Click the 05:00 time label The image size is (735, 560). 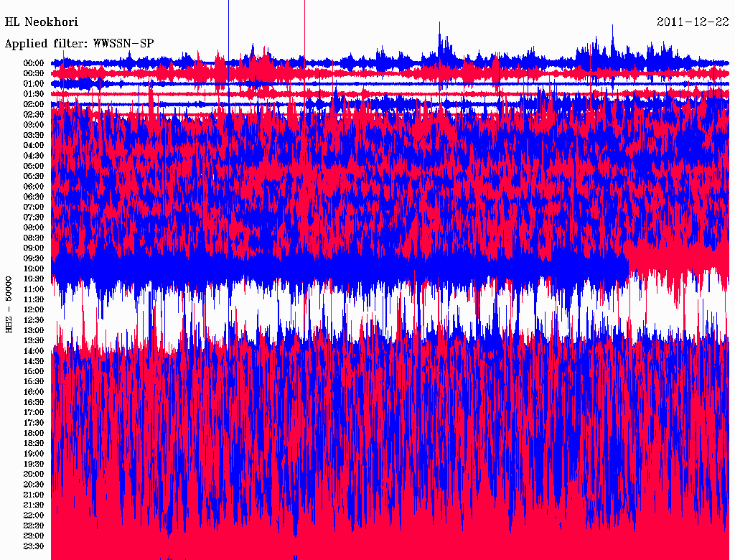tap(34, 166)
